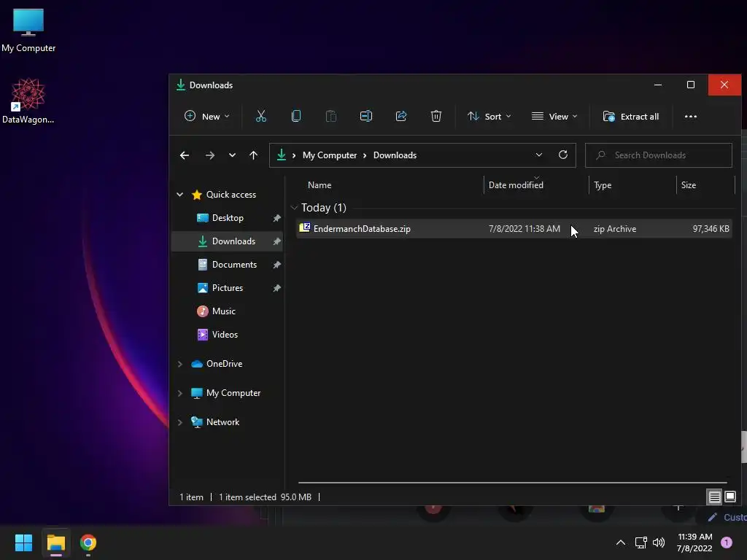
Task: Open the Sort options dropdown
Action: [x=489, y=116]
